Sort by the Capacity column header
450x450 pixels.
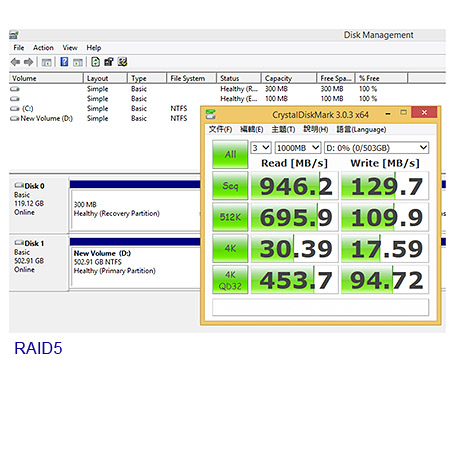[289, 78]
